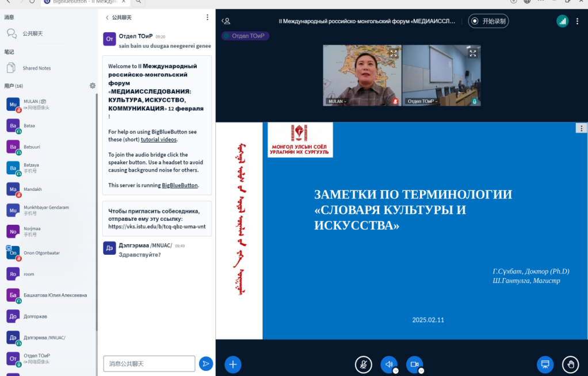Click the presentation slide title text
Screen dimensions: 588x376
pyautogui.click(x=413, y=209)
